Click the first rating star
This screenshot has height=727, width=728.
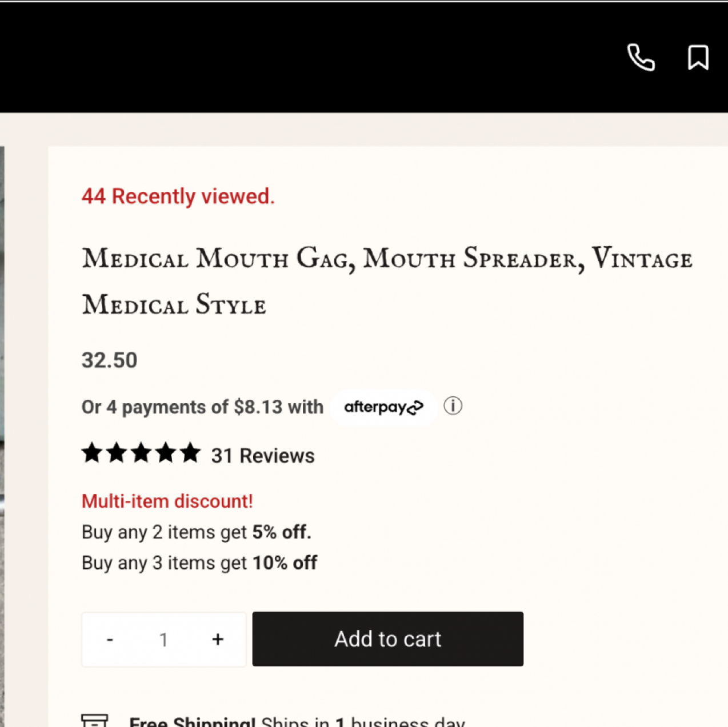pyautogui.click(x=92, y=453)
